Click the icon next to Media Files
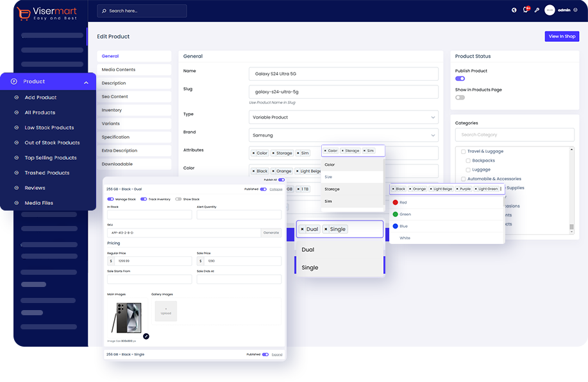 (x=17, y=203)
